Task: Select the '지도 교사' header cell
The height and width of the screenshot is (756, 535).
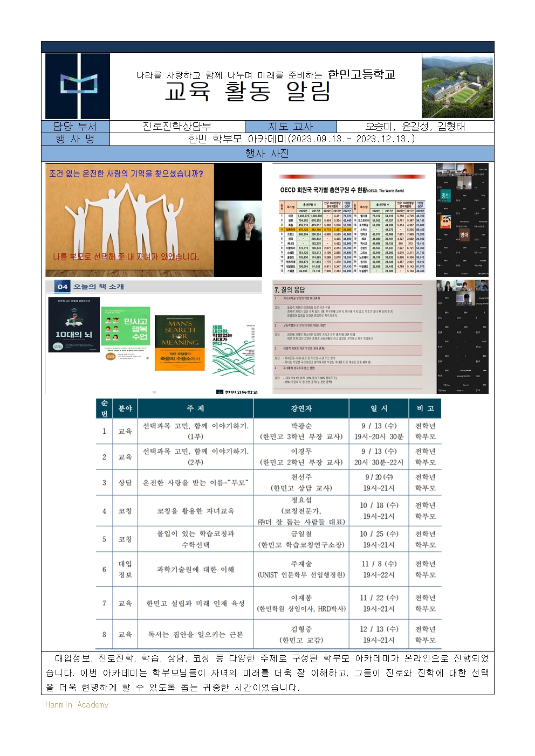Action: pyautogui.click(x=291, y=127)
